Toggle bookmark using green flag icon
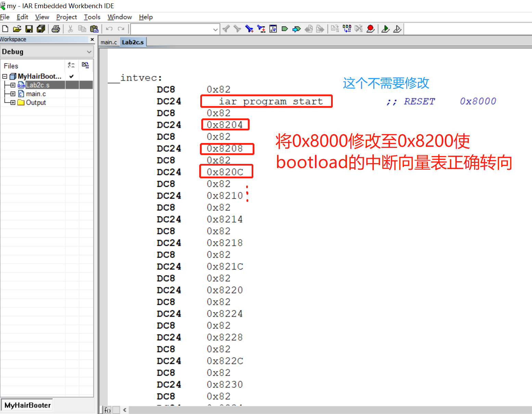This screenshot has height=414, width=532. pyautogui.click(x=284, y=29)
